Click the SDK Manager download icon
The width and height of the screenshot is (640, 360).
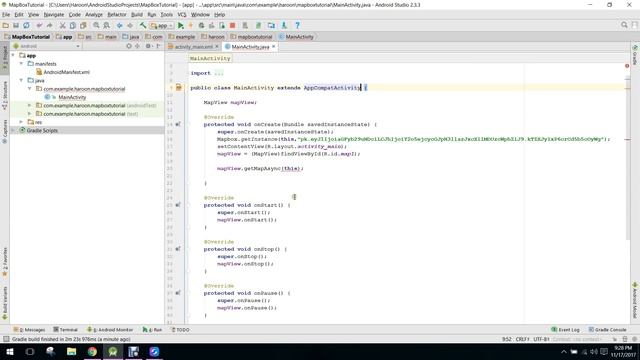[x=284, y=25]
